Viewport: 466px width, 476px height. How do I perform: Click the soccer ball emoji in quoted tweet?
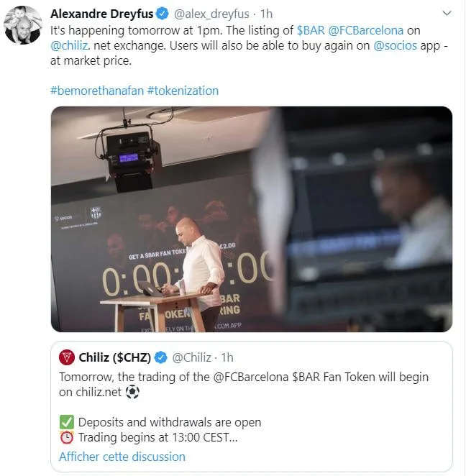[132, 392]
